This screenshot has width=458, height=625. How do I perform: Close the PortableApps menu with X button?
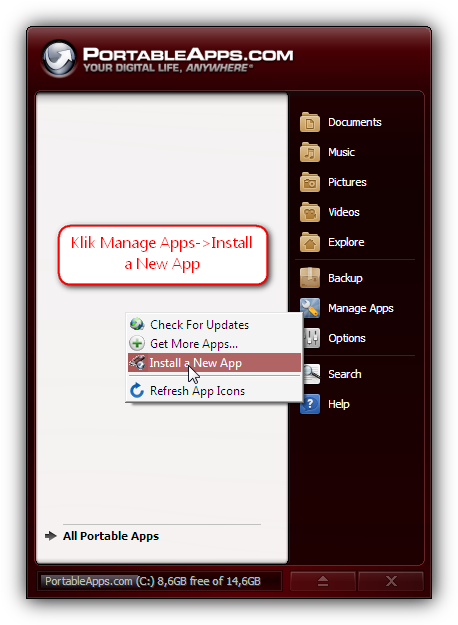click(x=391, y=581)
